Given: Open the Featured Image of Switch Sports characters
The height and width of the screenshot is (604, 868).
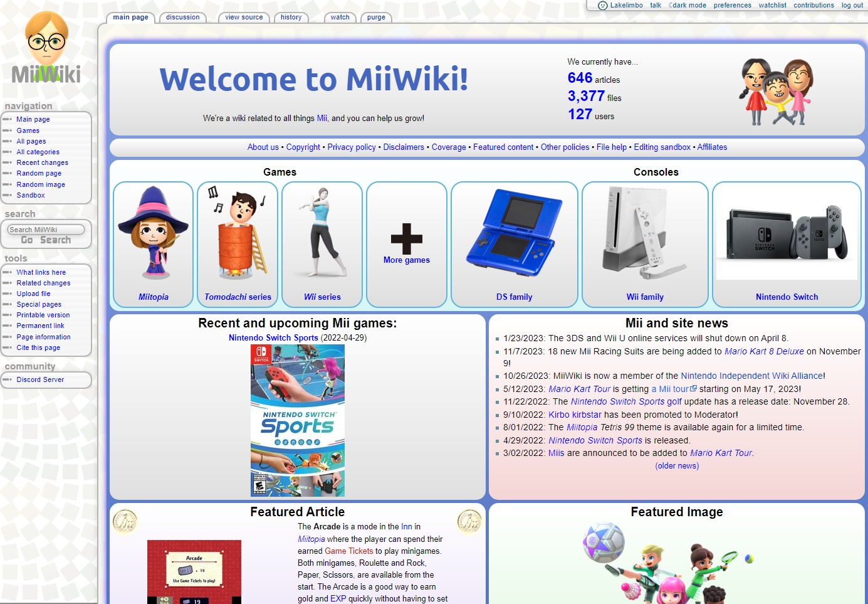Looking at the screenshot, I should tap(667, 563).
